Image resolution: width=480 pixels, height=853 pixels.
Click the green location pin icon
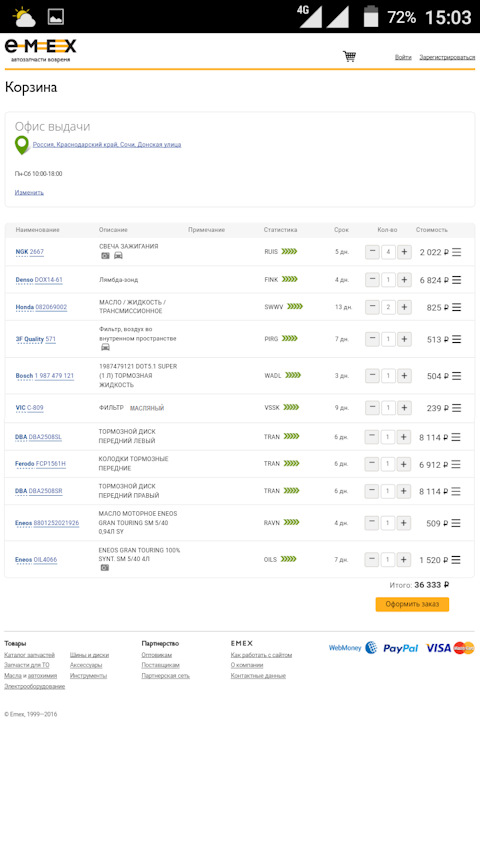pos(22,145)
